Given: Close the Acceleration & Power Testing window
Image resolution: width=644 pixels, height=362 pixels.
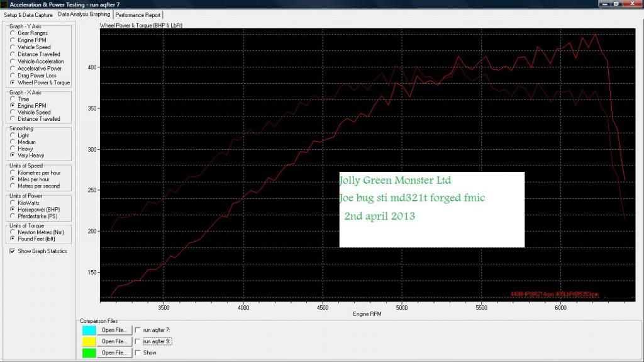Looking at the screenshot, I should (x=634, y=4).
